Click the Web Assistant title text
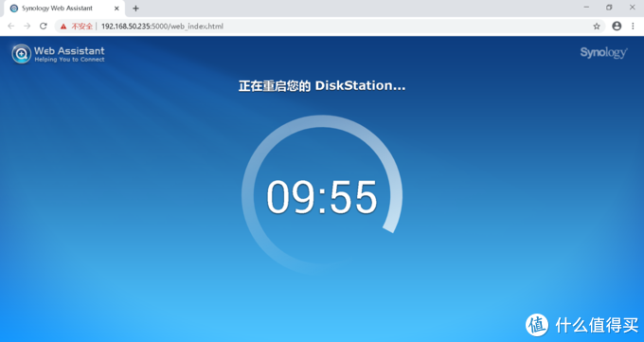644x342 pixels. click(x=69, y=50)
